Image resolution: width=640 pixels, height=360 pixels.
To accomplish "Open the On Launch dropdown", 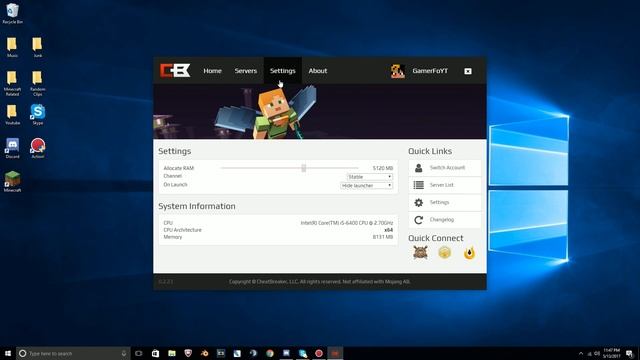I will point(367,185).
